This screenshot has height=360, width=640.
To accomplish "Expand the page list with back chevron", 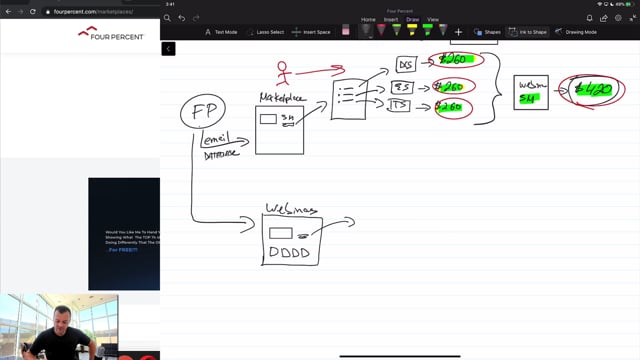I will coord(168,49).
